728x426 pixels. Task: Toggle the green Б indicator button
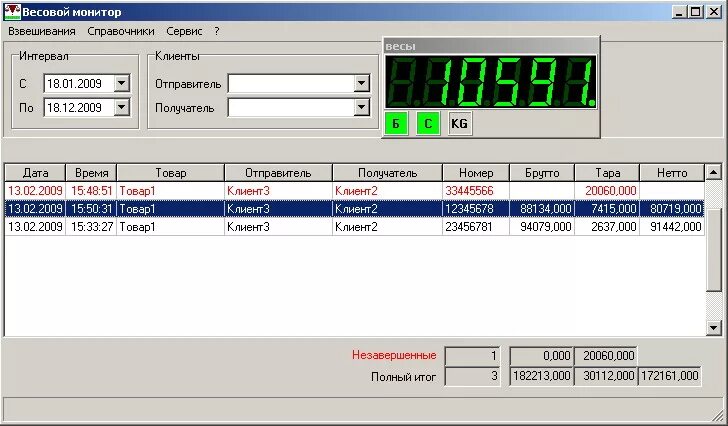396,123
